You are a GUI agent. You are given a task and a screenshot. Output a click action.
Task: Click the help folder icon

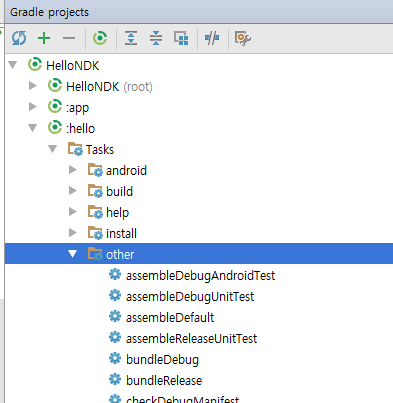(95, 212)
